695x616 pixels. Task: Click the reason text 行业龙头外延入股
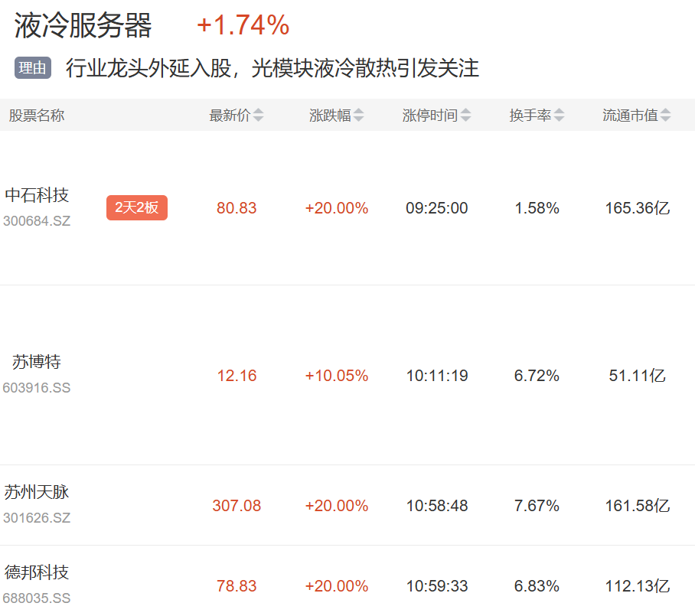click(x=148, y=68)
